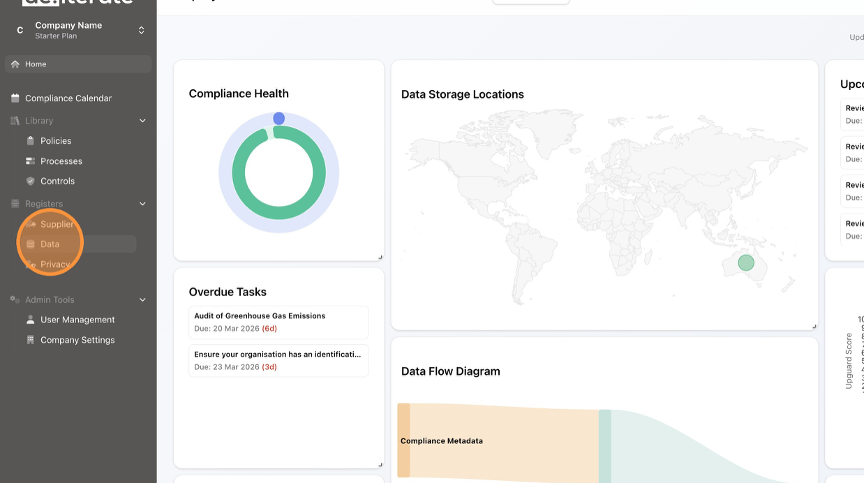This screenshot has height=484, width=864.
Task: Open the Data register menu item
Action: [x=50, y=244]
